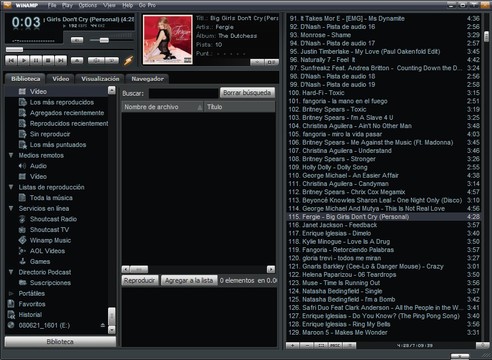Open the Options menu
492x360 pixels.
pyautogui.click(x=88, y=5)
